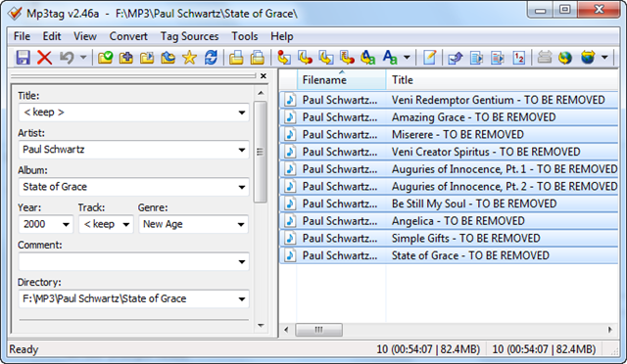
Task: Open the Tools menu
Action: click(245, 36)
